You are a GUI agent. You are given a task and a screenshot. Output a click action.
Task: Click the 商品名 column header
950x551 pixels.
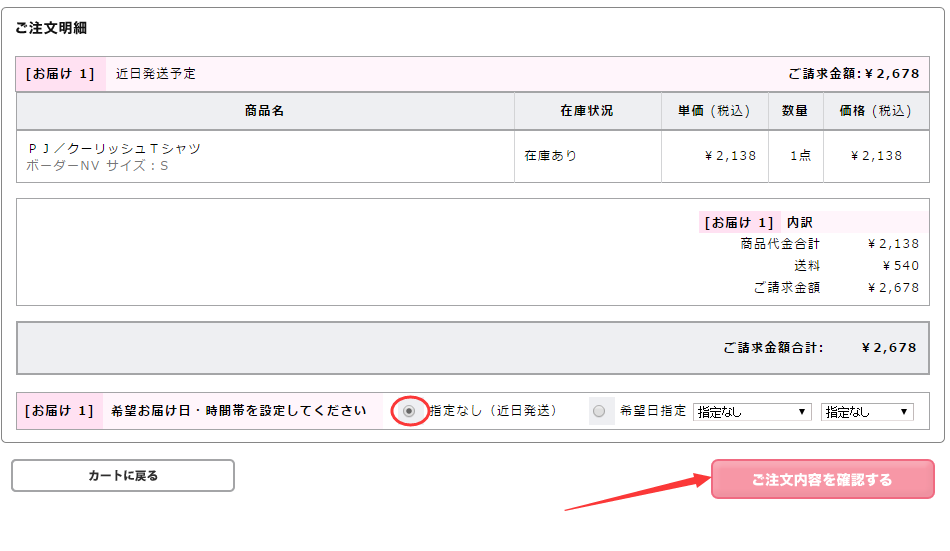pyautogui.click(x=265, y=111)
